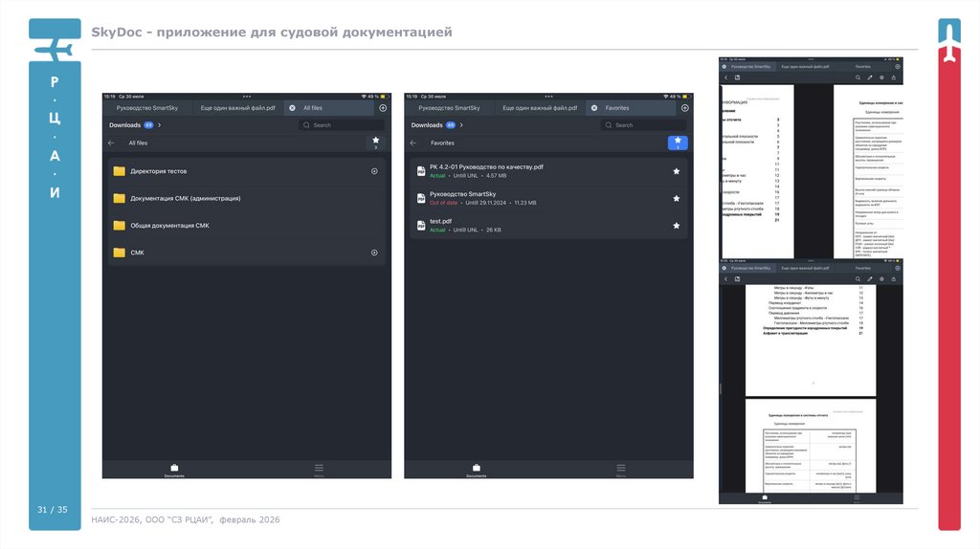Close the Favorites tab with its X
Image resolution: width=980 pixels, height=549 pixels.
[593, 108]
